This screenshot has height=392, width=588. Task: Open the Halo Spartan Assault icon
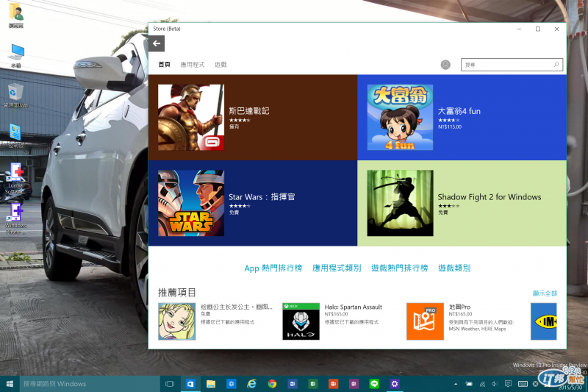tap(301, 321)
